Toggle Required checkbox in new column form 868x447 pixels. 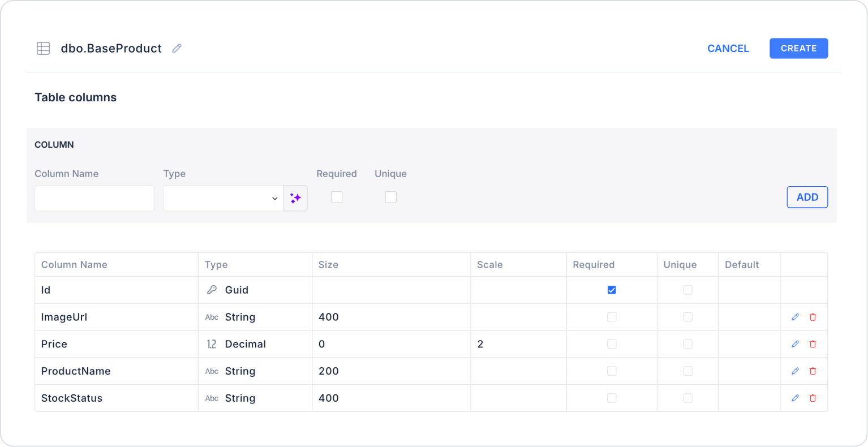tap(337, 197)
